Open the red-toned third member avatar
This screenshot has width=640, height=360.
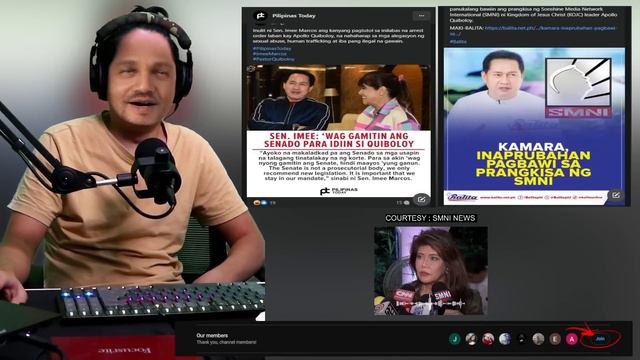click(x=488, y=338)
